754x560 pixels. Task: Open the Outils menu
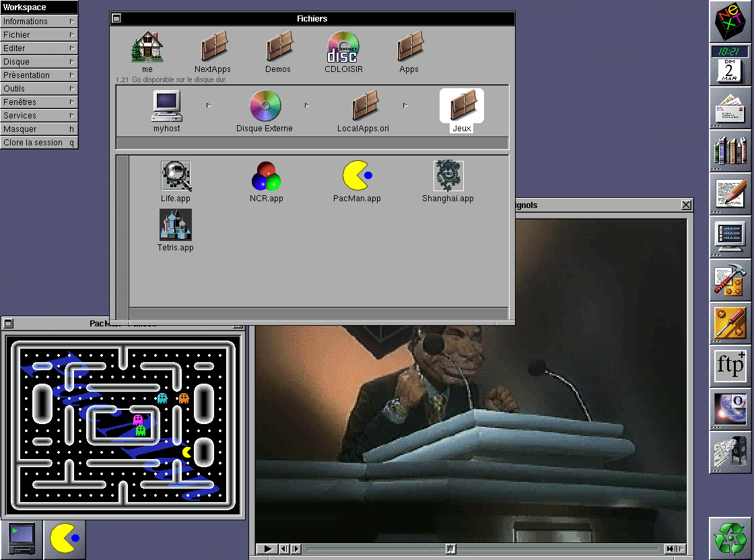[x=39, y=88]
